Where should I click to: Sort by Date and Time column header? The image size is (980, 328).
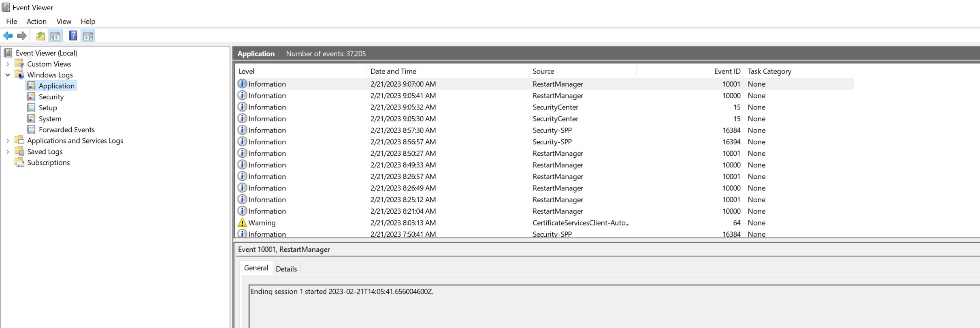click(x=447, y=71)
